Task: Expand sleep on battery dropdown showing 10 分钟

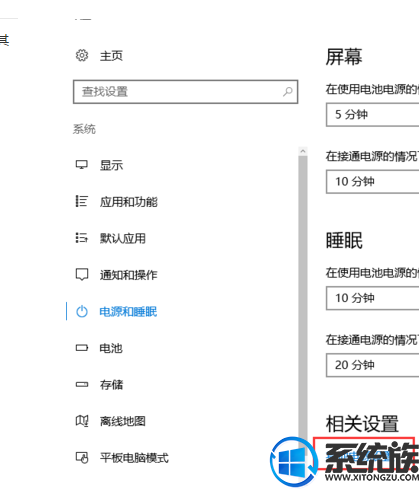Action: 372,298
